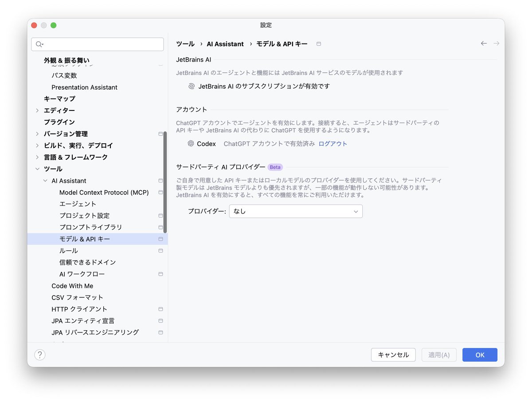Click project icon on プロジェクト設定 row
This screenshot has width=532, height=403.
pos(160,216)
